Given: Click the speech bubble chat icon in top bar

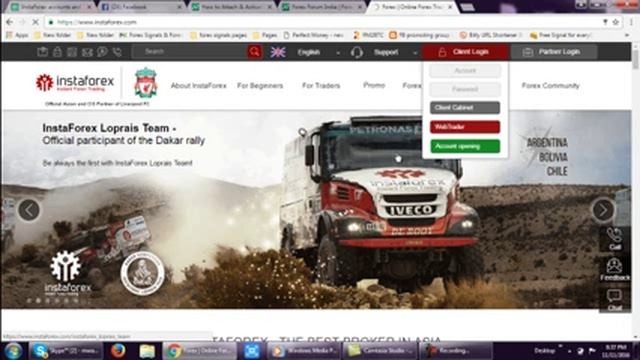Looking at the screenshot, I should click(x=102, y=52).
